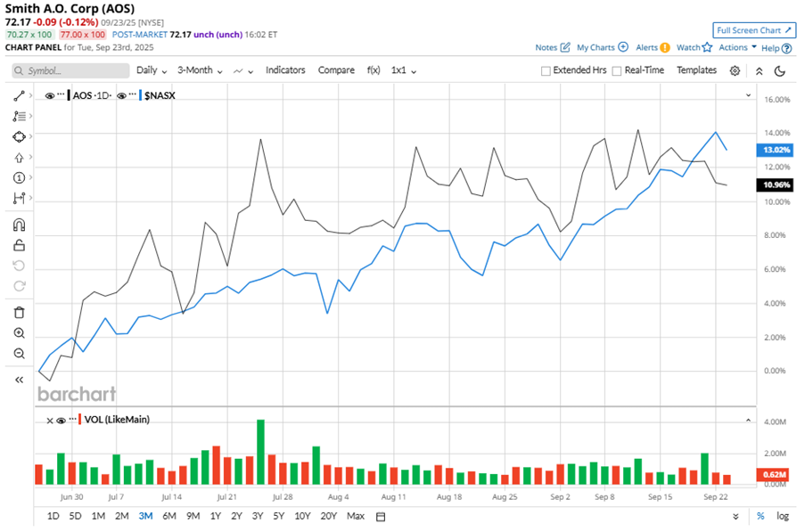Viewport: 805px width, 532px height.
Task: Collapse the left drawing toolbar
Action: [19, 380]
